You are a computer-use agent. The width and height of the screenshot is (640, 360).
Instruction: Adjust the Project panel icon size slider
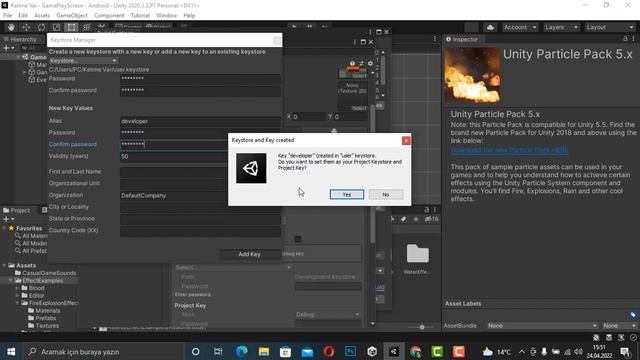[422, 327]
